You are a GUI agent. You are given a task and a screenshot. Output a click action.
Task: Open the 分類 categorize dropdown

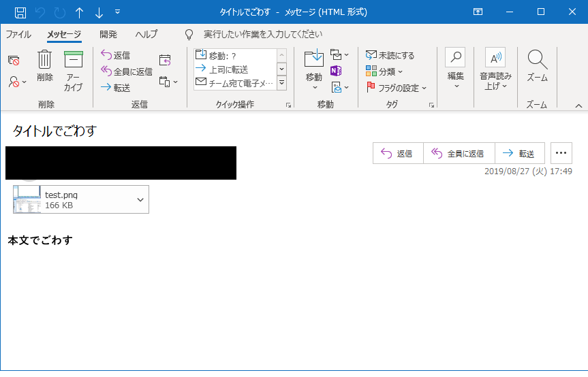tap(384, 71)
